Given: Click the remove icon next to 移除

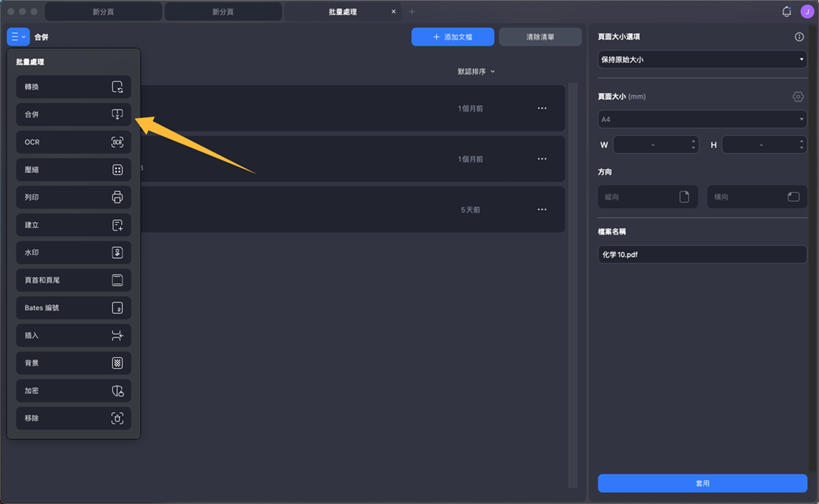Looking at the screenshot, I should pyautogui.click(x=117, y=418).
